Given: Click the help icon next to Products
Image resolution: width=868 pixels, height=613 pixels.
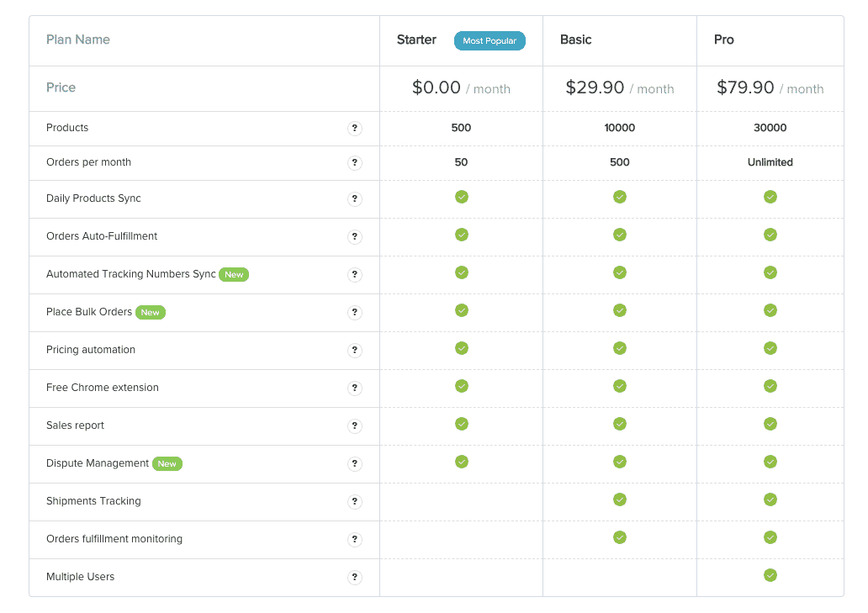Looking at the screenshot, I should coord(355,129).
